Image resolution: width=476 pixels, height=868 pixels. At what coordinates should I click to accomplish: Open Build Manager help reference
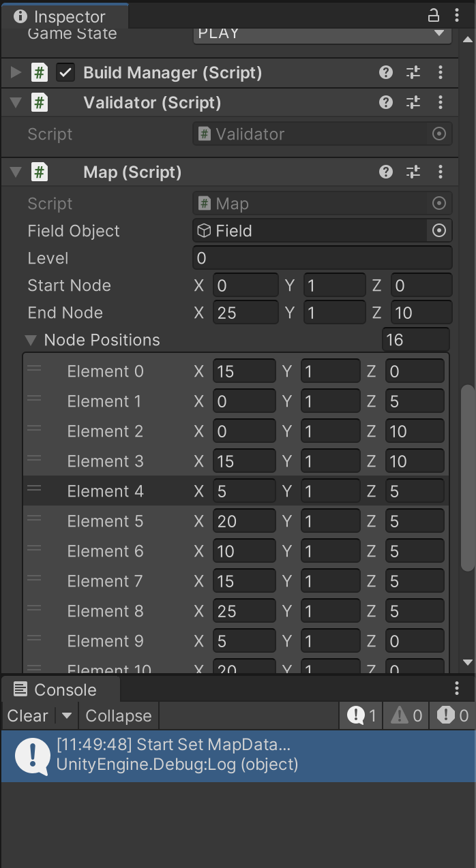pos(386,72)
